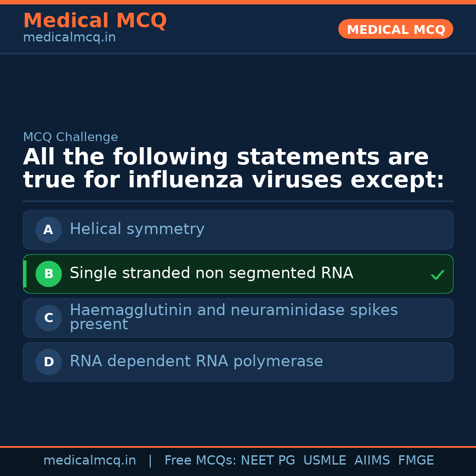Choose RNA dependent RNA polymerase option
The image size is (476, 476).
[x=196, y=361]
